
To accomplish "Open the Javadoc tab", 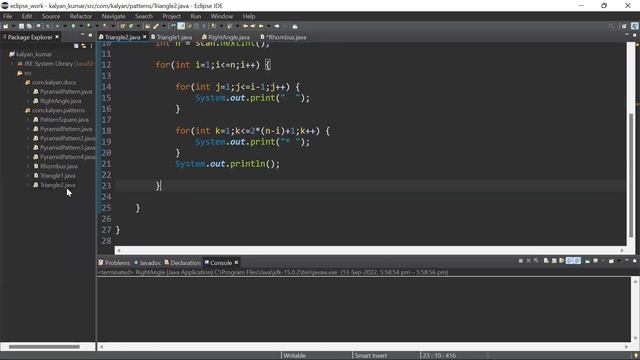I will pos(147,263).
